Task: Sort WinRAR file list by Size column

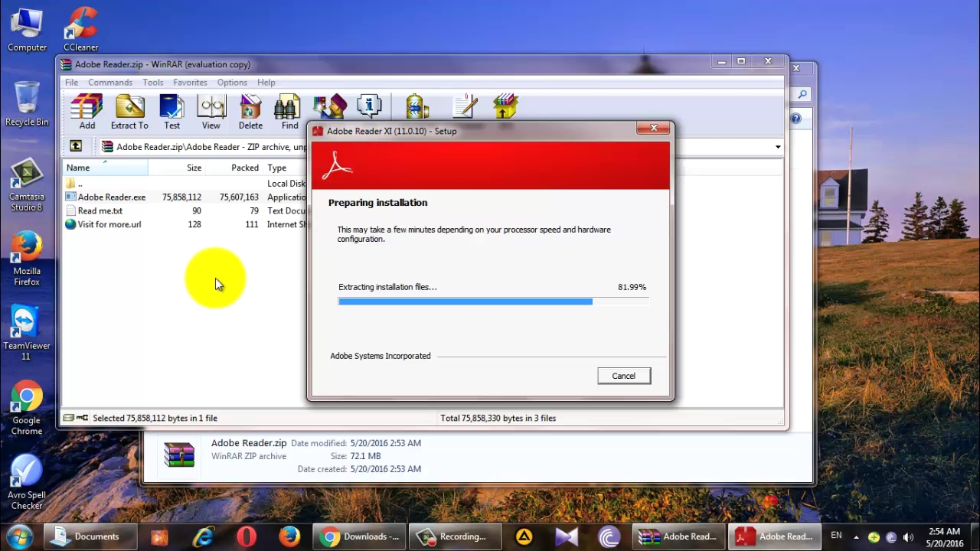Action: (x=177, y=168)
